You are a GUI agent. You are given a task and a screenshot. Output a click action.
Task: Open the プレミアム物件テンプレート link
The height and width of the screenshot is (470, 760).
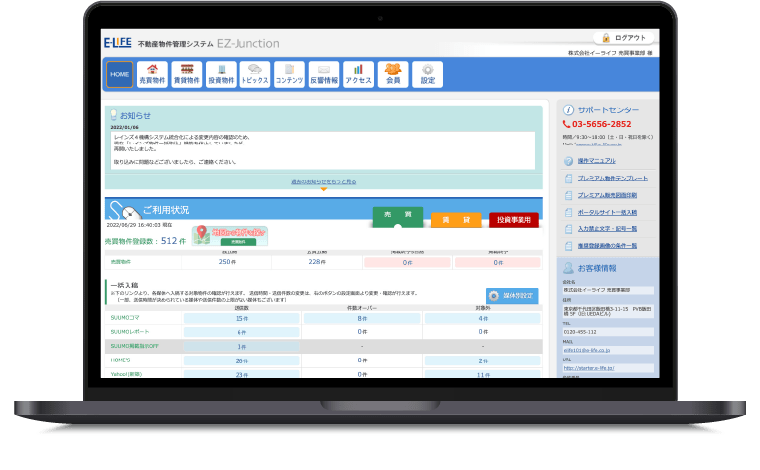pos(612,178)
